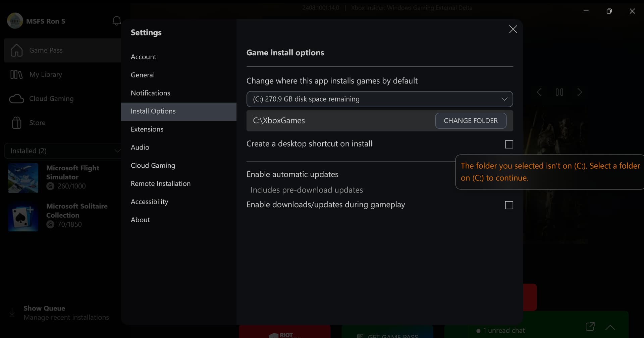Click the MSFS Ron S username
Screen dimensions: 644x338
46,21
